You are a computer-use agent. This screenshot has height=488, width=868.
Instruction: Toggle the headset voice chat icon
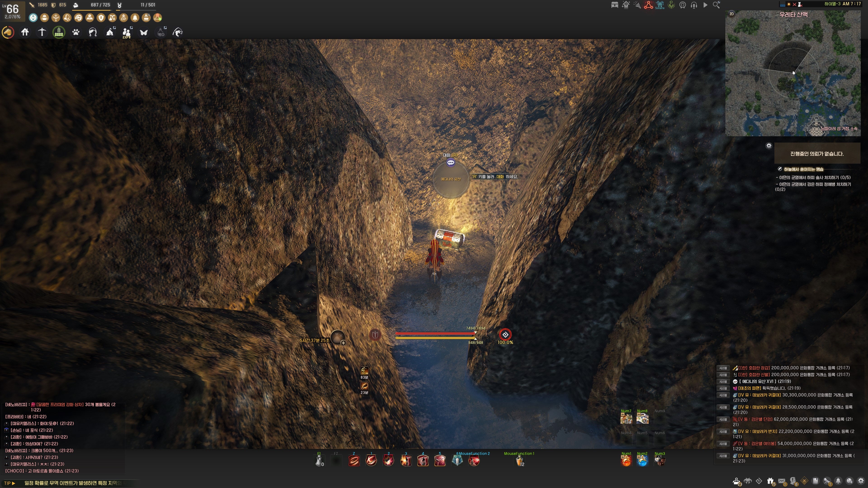pos(694,5)
